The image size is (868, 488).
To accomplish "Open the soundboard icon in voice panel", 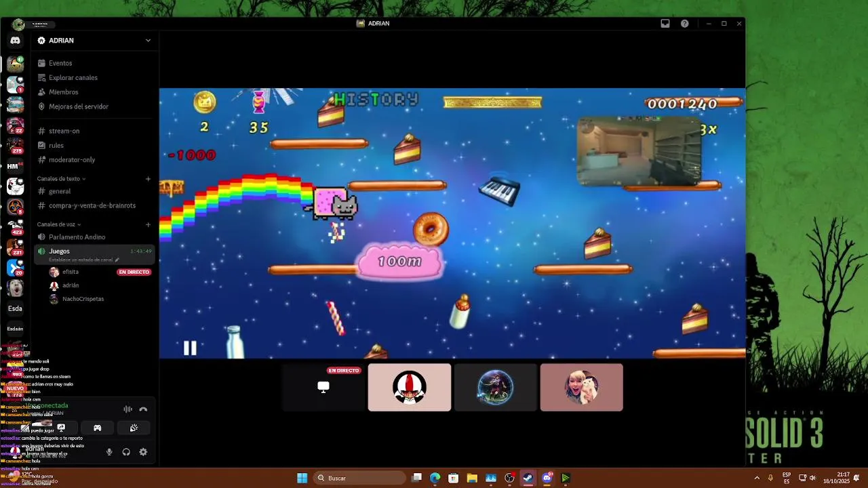I will 134,428.
